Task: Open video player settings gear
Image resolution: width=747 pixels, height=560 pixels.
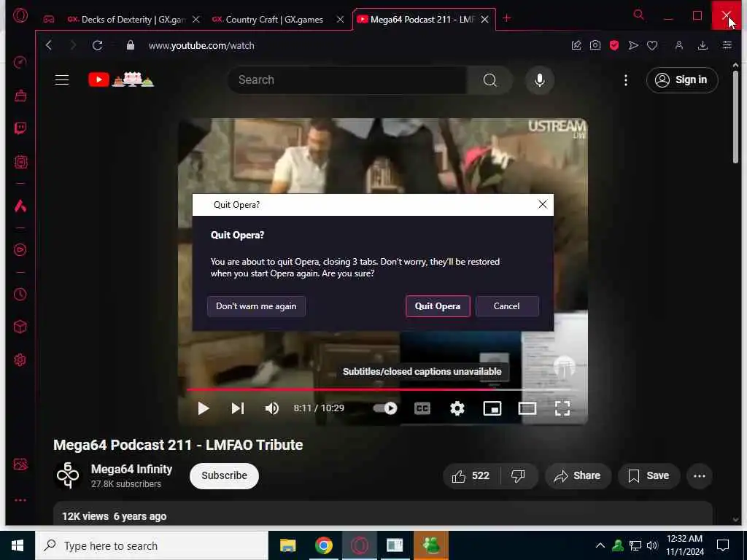Action: (x=457, y=408)
